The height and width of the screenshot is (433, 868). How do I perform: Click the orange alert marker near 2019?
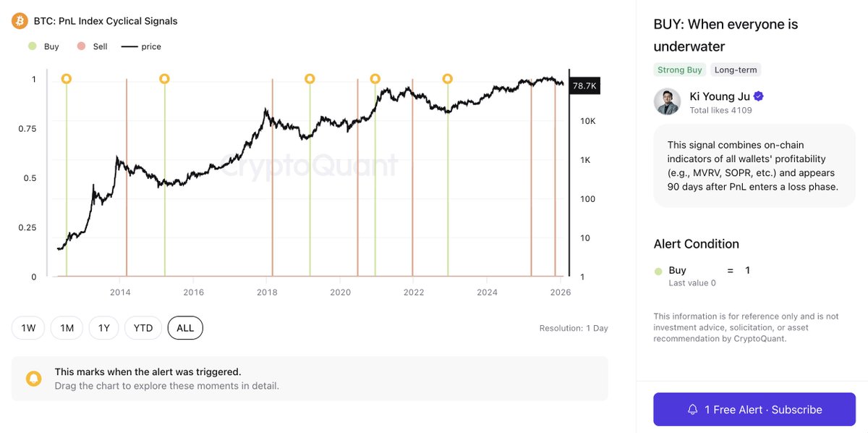point(310,78)
